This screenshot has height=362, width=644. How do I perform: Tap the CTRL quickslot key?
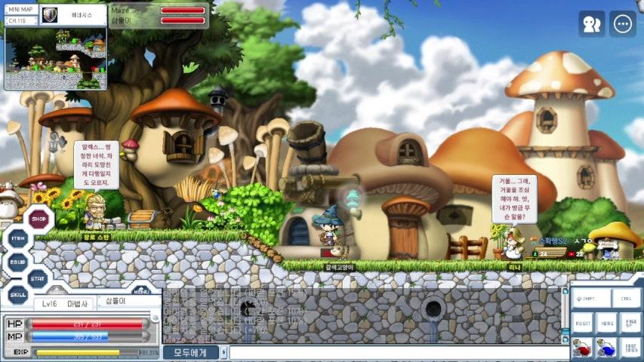coord(626,299)
